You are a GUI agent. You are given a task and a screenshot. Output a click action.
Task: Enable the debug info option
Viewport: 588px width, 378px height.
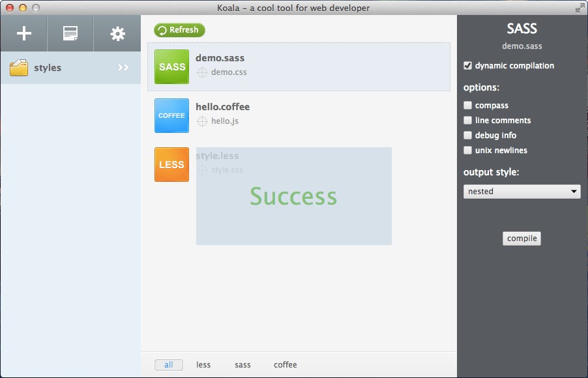coord(467,135)
